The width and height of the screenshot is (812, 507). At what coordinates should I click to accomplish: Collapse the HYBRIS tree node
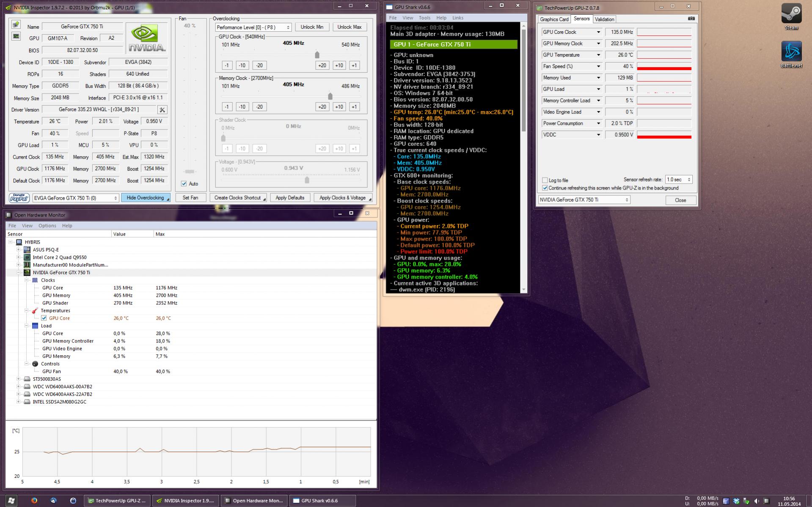[10, 242]
